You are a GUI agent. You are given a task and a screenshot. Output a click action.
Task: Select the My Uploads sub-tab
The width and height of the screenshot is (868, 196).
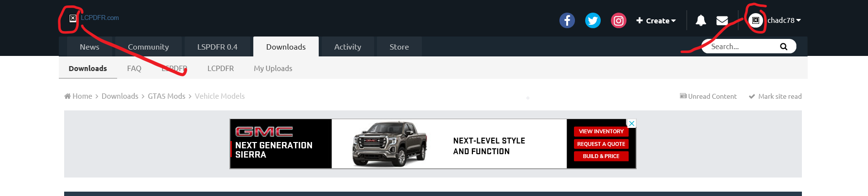point(273,69)
